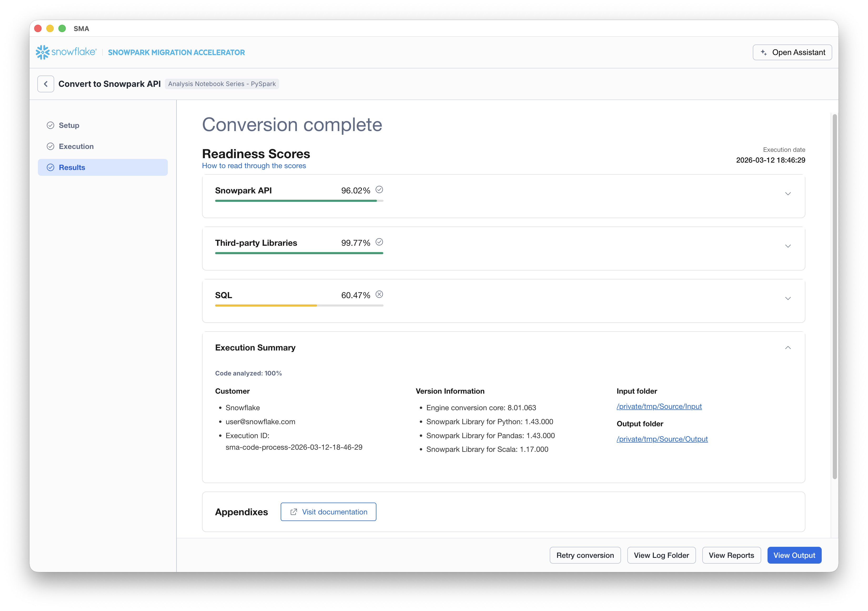Expand the Snowpark API score details

pyautogui.click(x=788, y=194)
